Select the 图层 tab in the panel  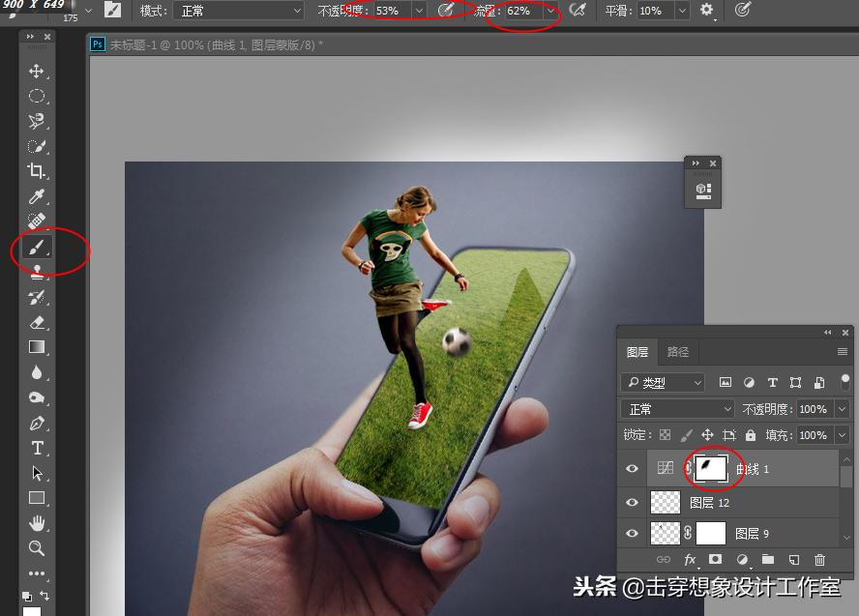click(x=637, y=351)
